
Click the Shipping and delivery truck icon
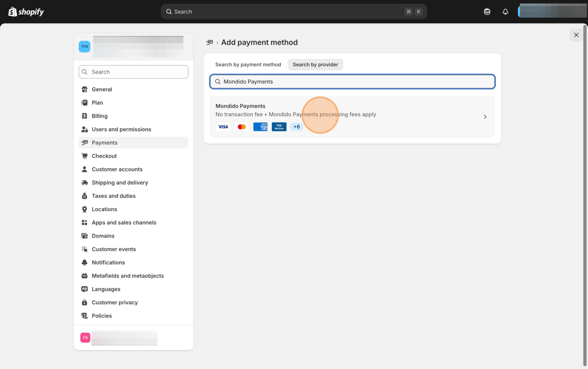click(x=85, y=182)
